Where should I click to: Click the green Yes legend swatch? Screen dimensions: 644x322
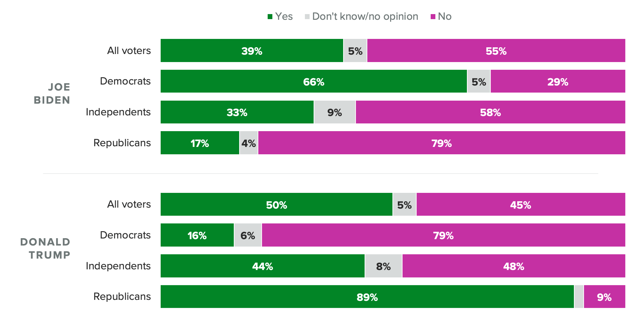pos(270,17)
